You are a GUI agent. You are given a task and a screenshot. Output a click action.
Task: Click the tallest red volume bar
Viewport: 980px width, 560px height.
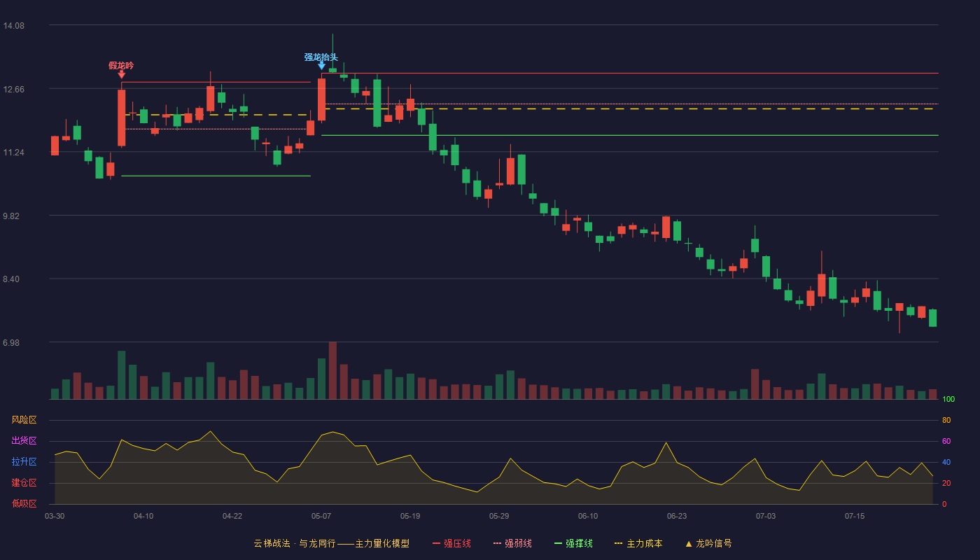[x=332, y=370]
